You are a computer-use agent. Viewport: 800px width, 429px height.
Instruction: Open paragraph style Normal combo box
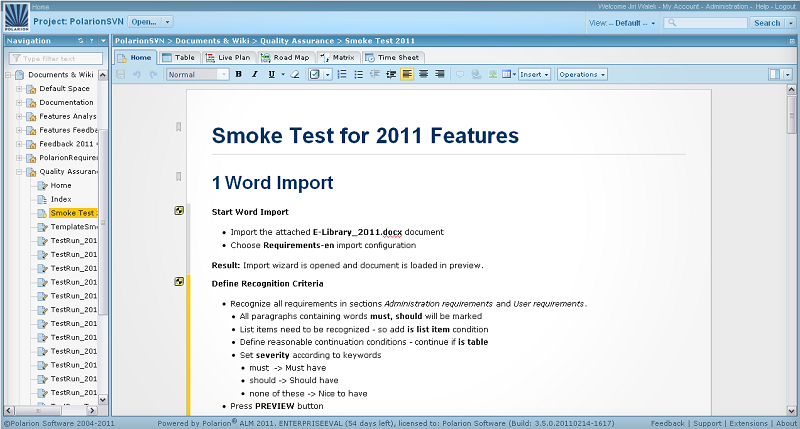pos(197,74)
